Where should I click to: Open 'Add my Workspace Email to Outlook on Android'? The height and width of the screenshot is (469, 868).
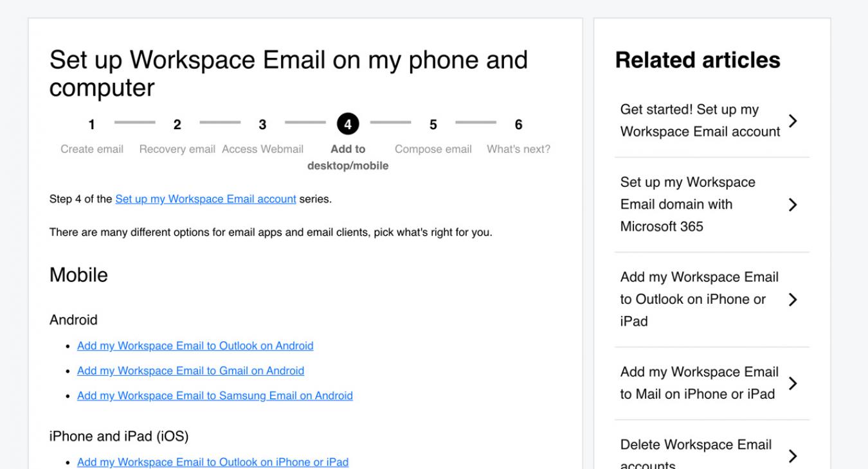pyautogui.click(x=195, y=346)
